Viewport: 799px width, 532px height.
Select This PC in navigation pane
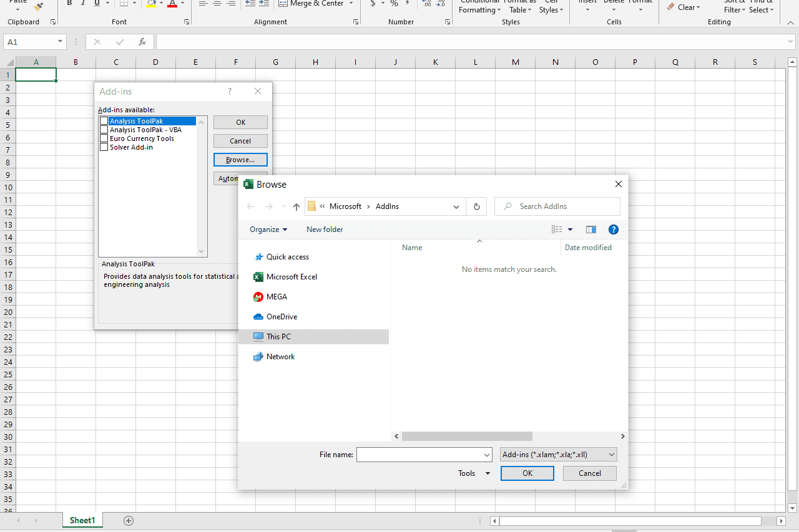pos(313,337)
